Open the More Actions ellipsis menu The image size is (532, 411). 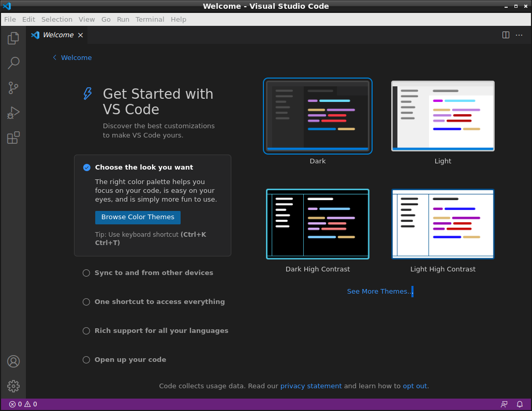point(519,35)
